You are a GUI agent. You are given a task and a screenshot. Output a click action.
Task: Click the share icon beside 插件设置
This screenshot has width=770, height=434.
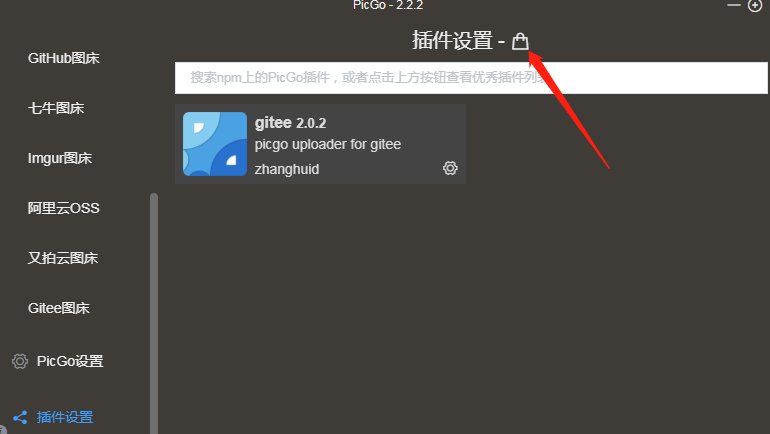tap(20, 417)
